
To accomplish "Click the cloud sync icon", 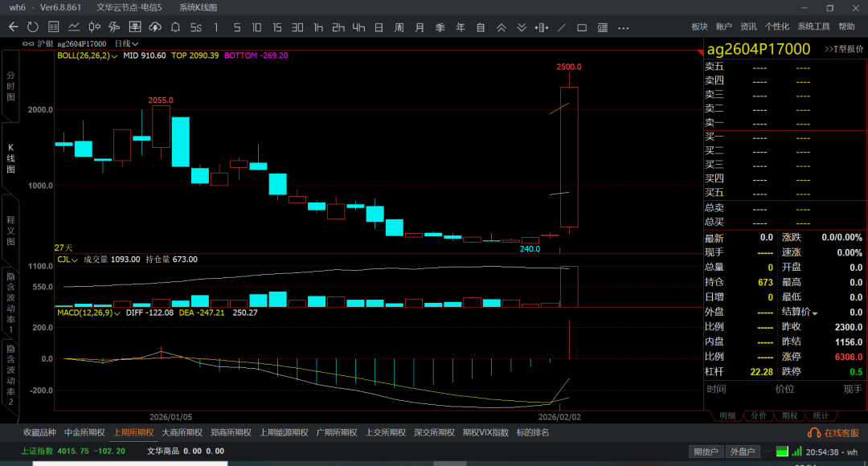I will pyautogui.click(x=155, y=27).
